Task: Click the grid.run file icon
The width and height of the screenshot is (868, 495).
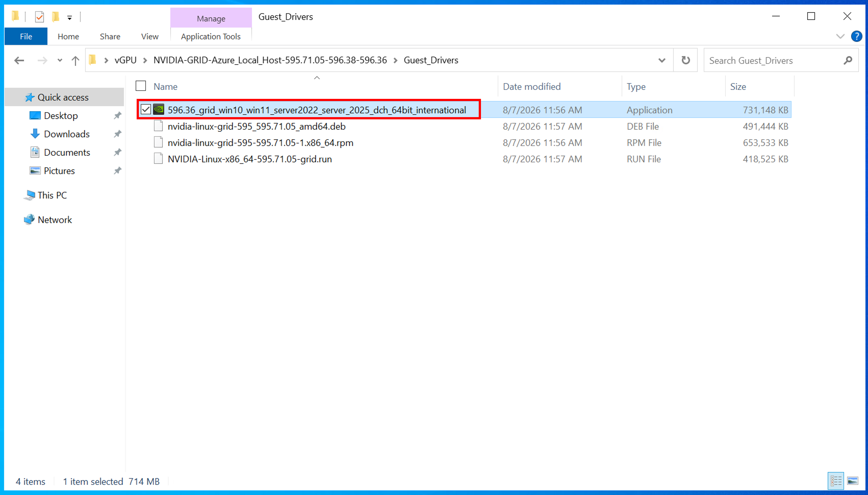Action: pos(158,158)
